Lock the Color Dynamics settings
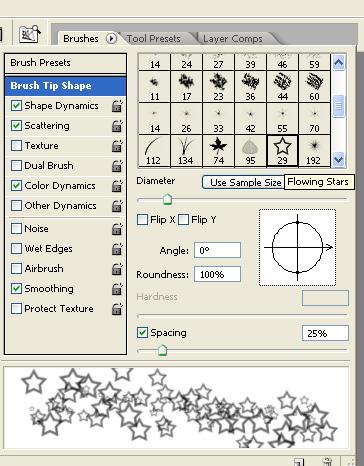The height and width of the screenshot is (466, 364). click(117, 186)
